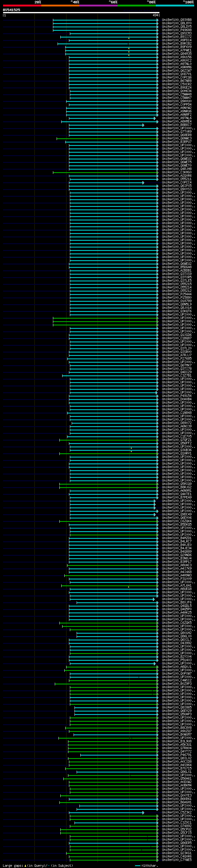197x868 pixels.
Task: Open hit UniRef100_Q9SCM3
Action: click(x=177, y=33)
